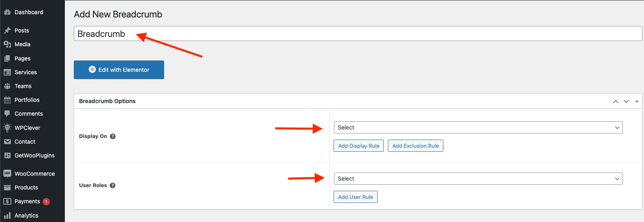Click the help icon beside User Roles
This screenshot has height=222, width=644.
113,185
